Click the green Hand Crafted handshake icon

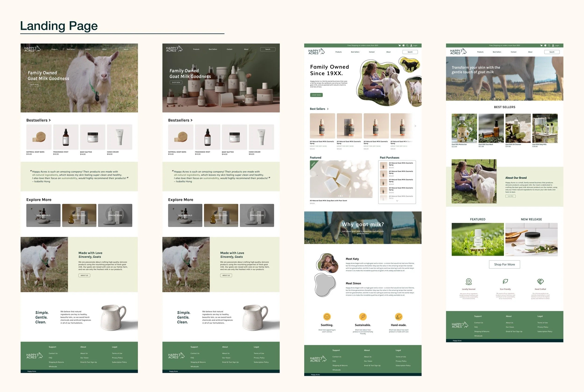[x=540, y=281]
